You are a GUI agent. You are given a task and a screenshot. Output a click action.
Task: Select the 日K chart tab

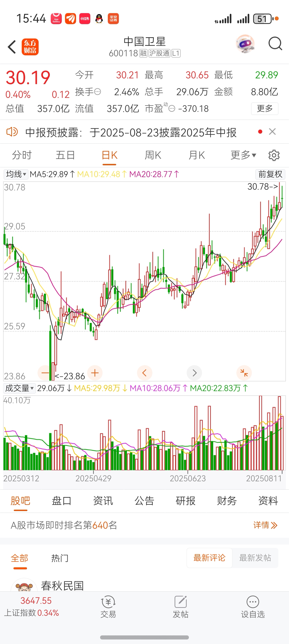coord(109,155)
